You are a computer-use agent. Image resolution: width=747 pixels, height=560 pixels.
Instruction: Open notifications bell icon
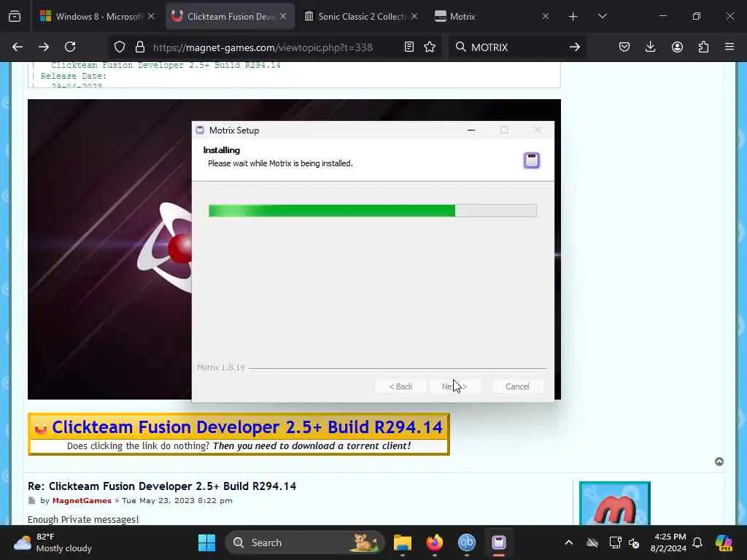[x=697, y=542]
